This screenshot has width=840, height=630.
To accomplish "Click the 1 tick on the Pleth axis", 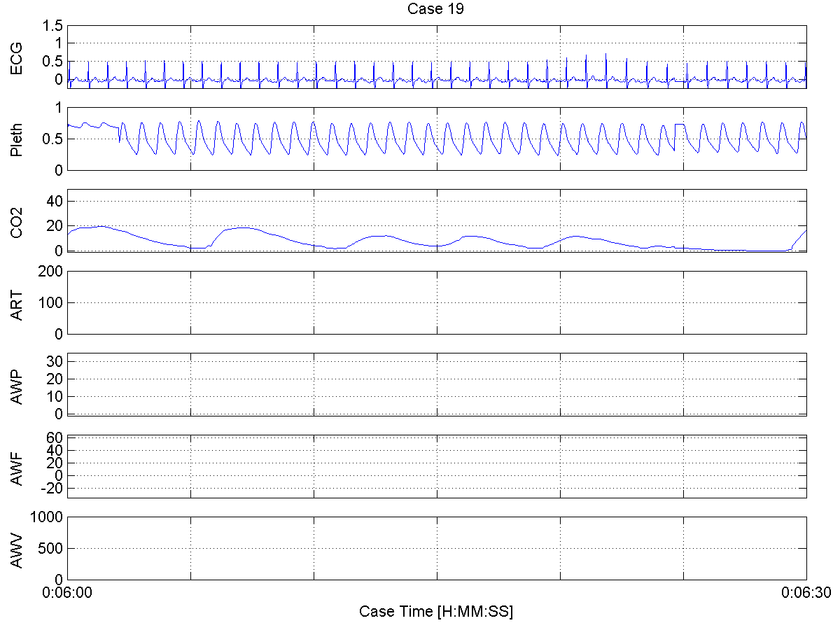I will (59, 108).
